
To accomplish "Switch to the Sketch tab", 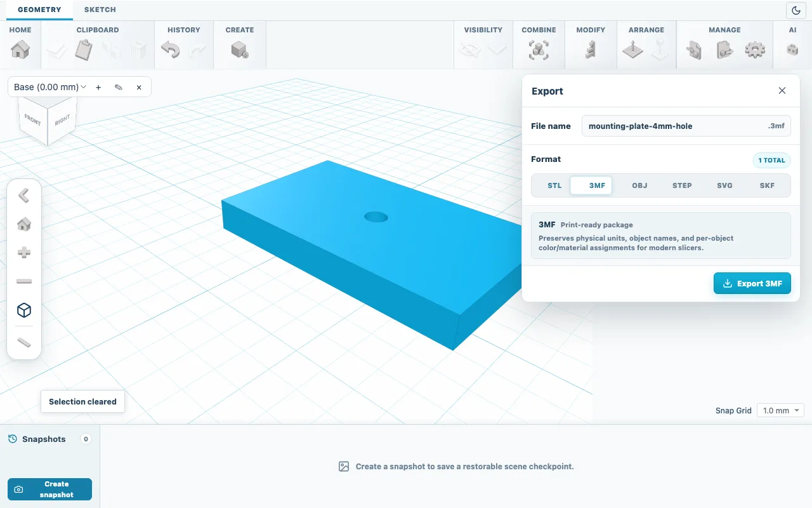I will pyautogui.click(x=100, y=10).
